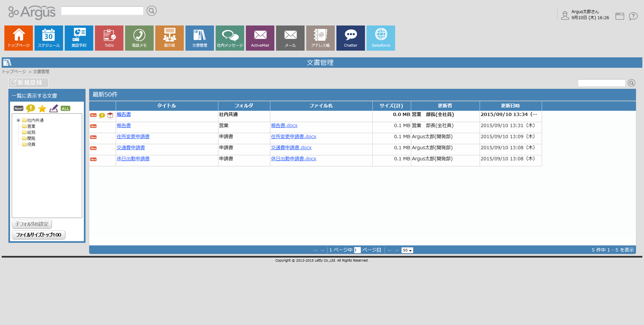
Task: Download the 報告書.docx file
Action: coord(284,125)
